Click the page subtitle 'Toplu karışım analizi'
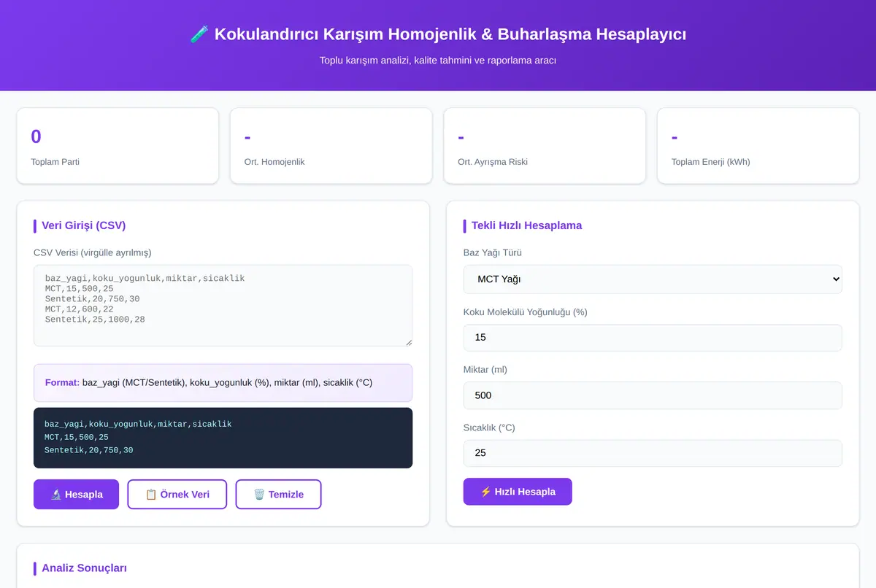This screenshot has width=876, height=588. pyautogui.click(x=438, y=61)
